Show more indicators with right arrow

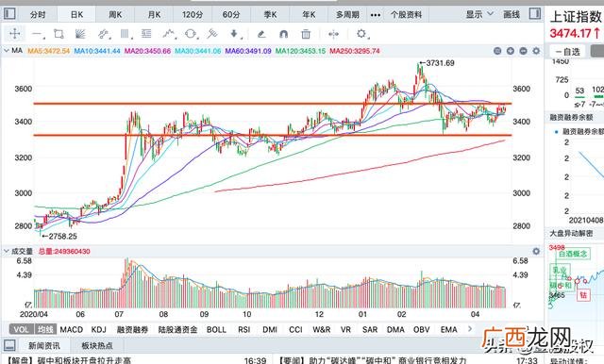(x=470, y=328)
